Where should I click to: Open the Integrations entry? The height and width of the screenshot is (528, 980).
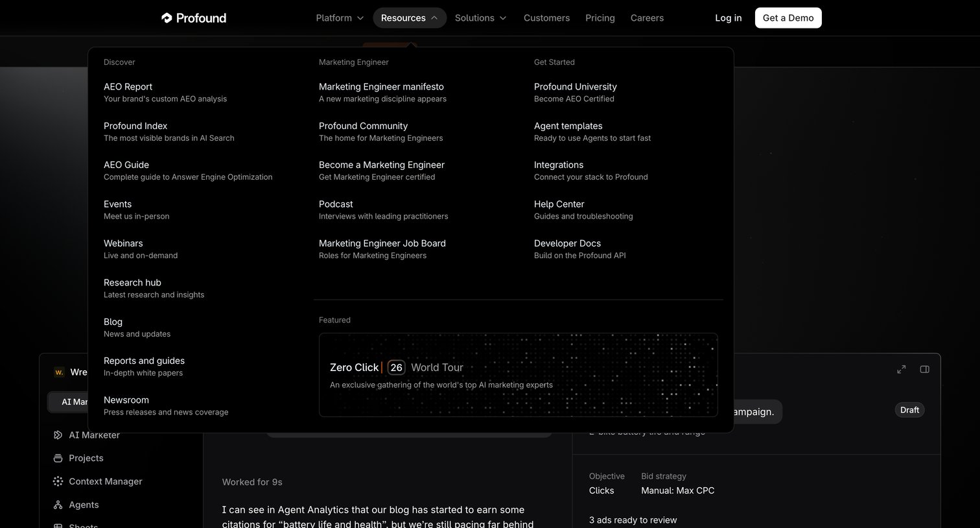coord(590,171)
